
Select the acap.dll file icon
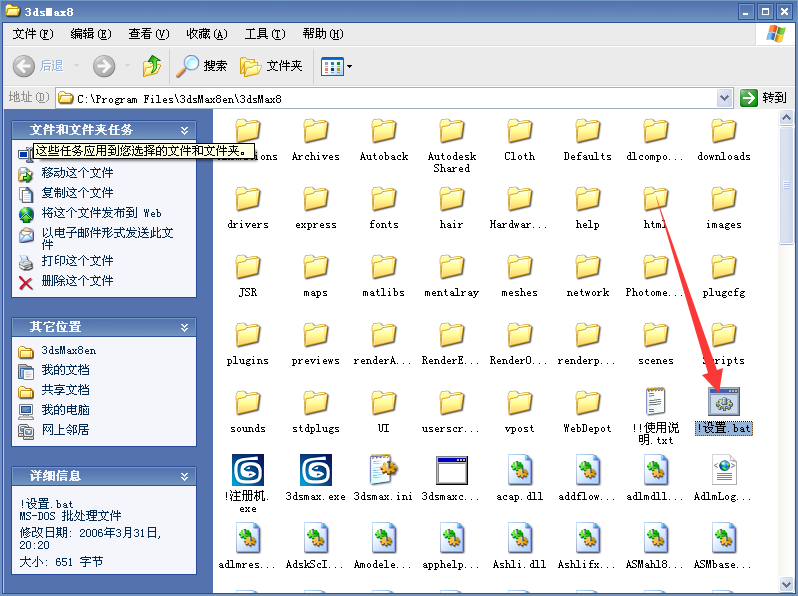[520, 478]
